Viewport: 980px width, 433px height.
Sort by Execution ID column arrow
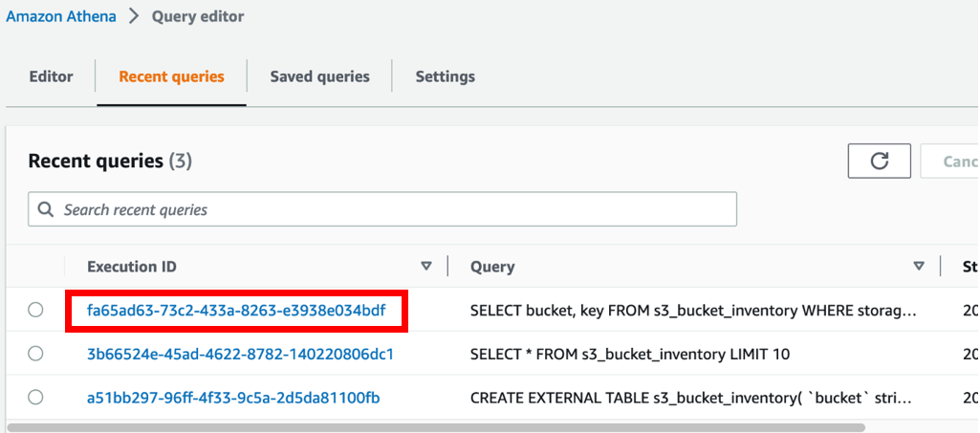point(426,266)
